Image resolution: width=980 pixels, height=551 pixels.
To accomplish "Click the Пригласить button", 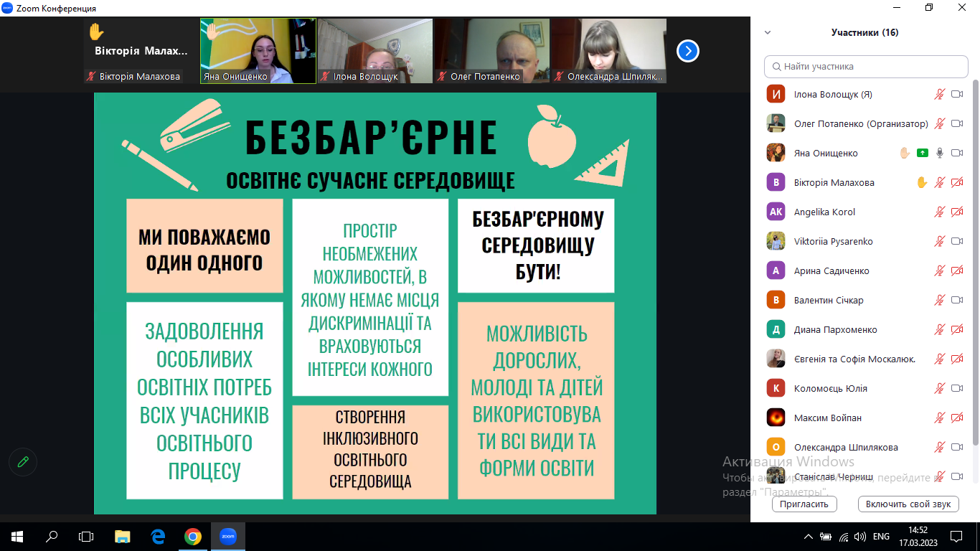I will coord(804,504).
